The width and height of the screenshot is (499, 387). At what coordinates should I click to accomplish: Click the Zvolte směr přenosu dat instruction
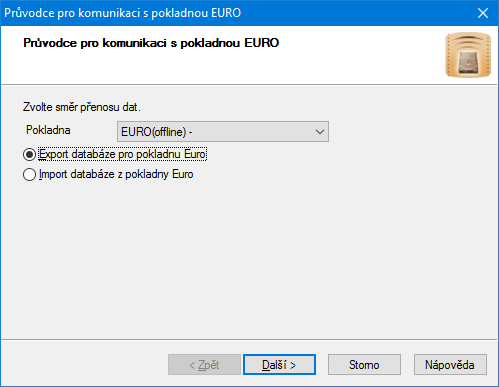[x=82, y=107]
